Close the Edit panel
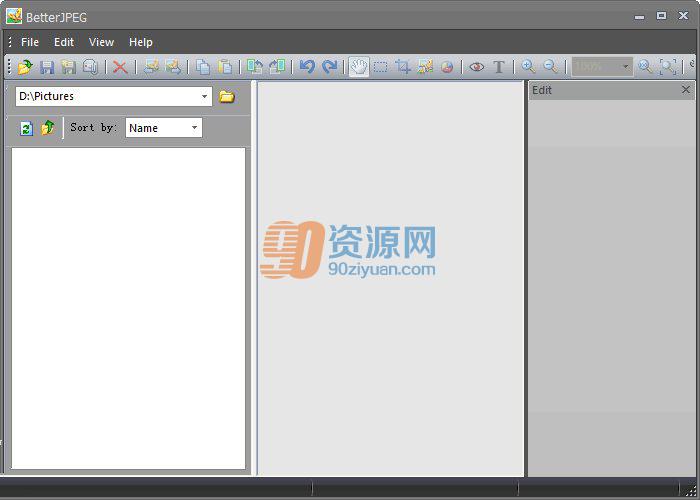700x500 pixels. [686, 90]
